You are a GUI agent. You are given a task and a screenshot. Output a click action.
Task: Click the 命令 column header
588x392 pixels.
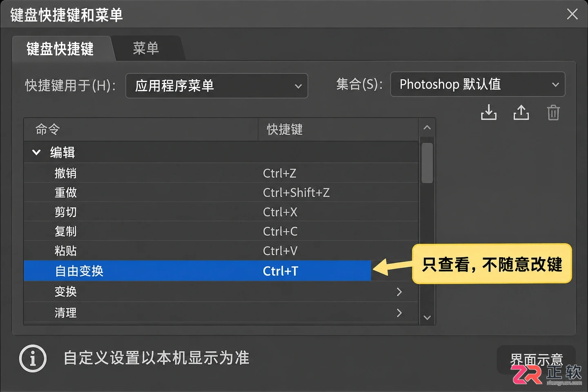[141, 129]
